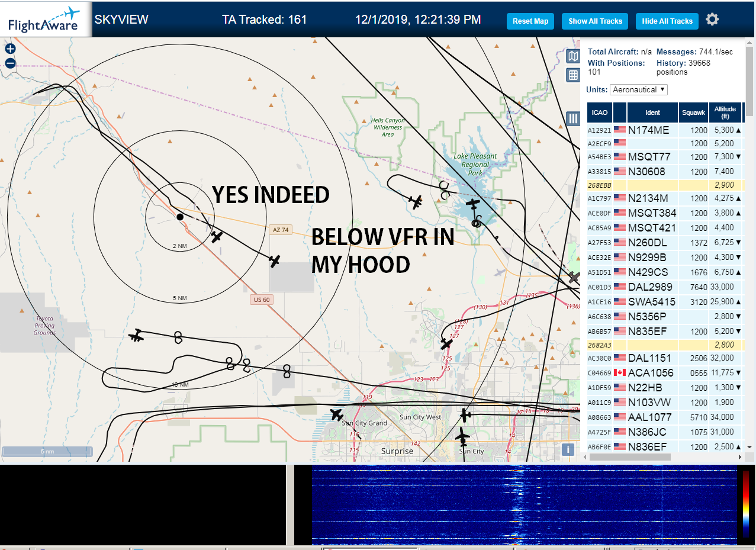Screen dimensions: 756x550
Task: Sort table by ICAO column header
Action: (600, 112)
